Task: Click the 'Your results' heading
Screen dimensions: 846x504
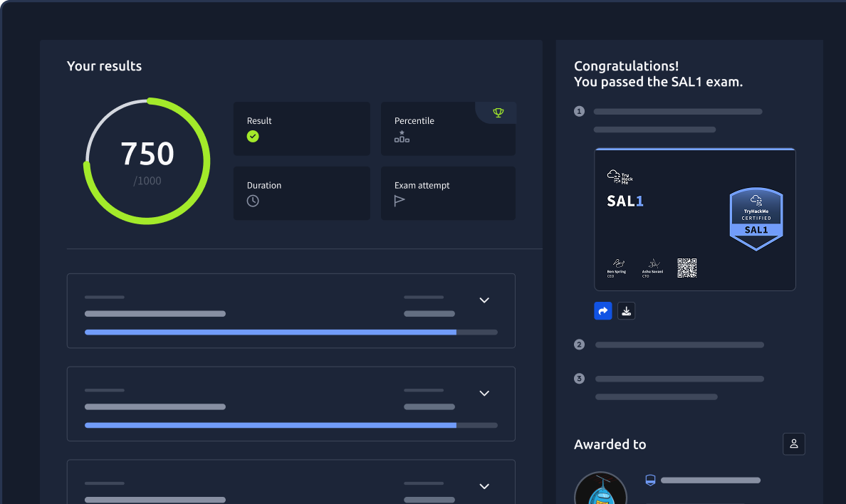Action: tap(104, 65)
